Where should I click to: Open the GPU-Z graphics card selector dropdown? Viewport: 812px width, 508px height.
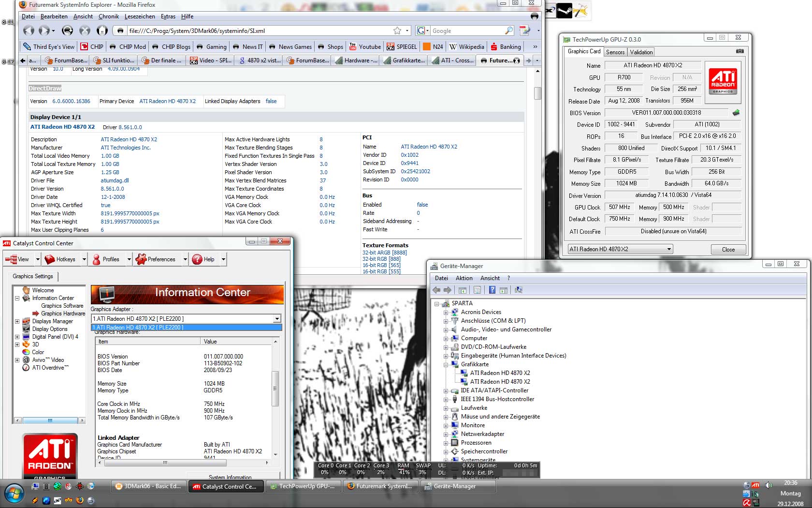669,249
